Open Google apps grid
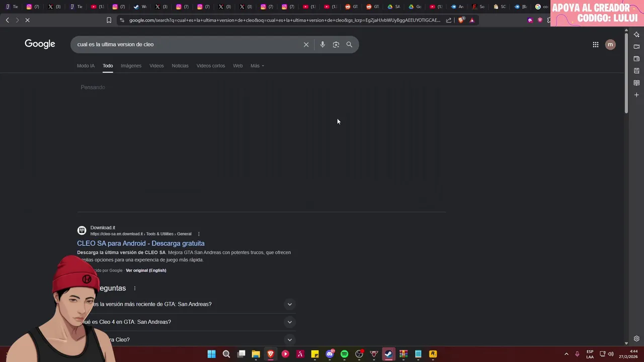Screen dimensions: 644x362 (x=595, y=44)
